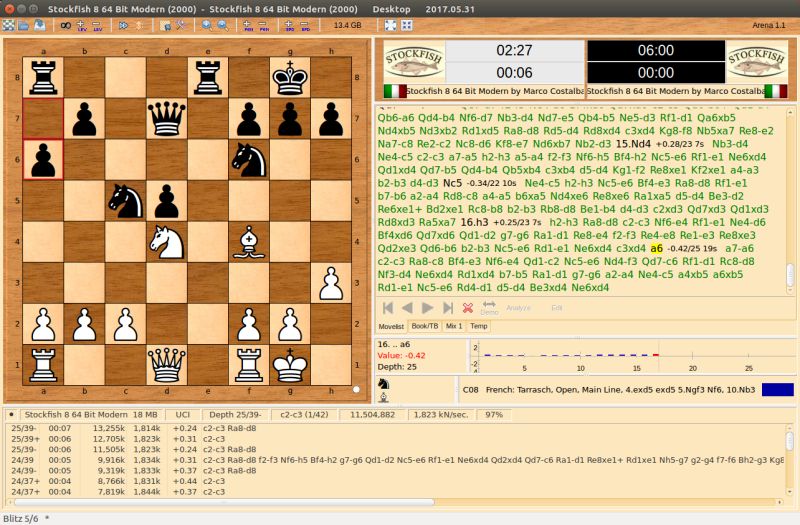Click the white bishop icon below knight
This screenshot has width=800, height=525.
[384, 398]
